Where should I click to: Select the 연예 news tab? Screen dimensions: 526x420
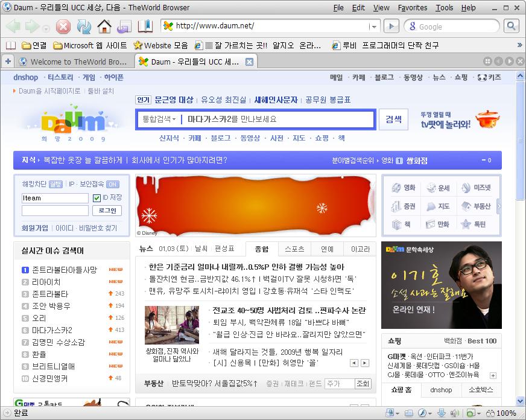(327, 249)
